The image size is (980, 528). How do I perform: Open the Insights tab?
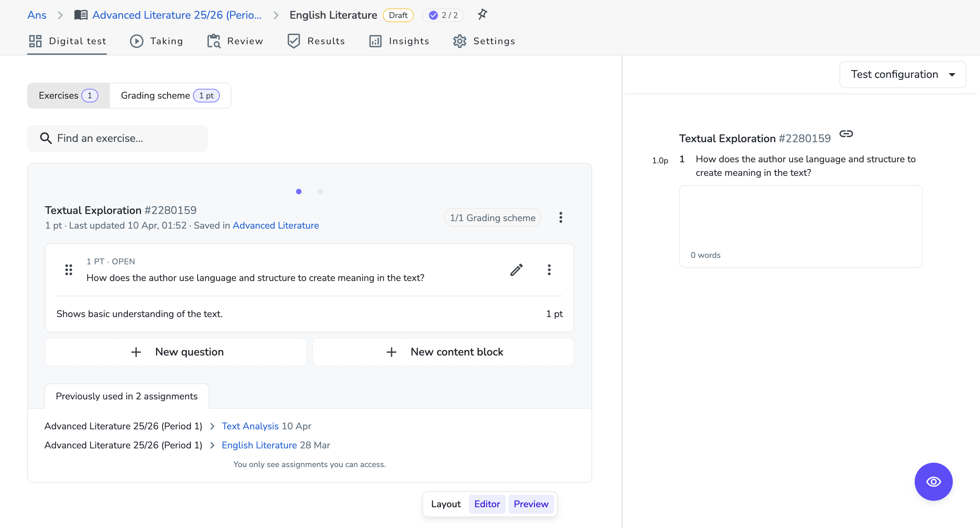pos(399,41)
